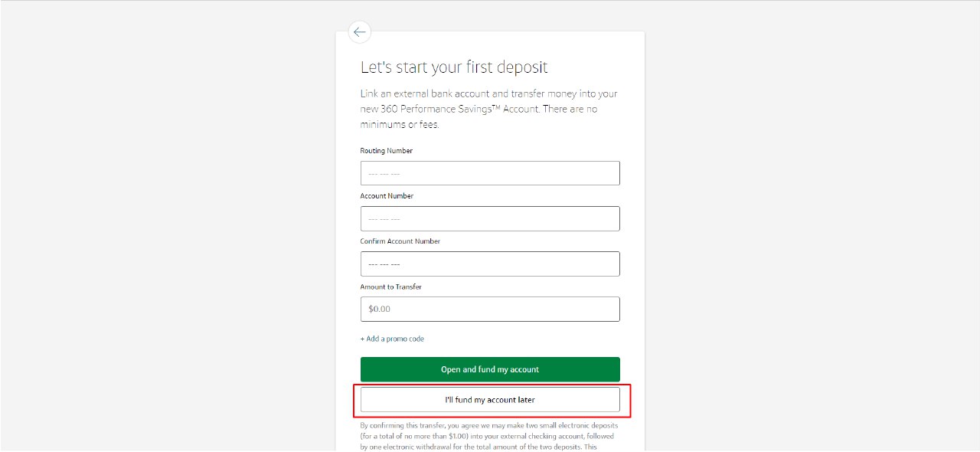
Task: Click the Let's start your first deposit heading
Action: pos(454,67)
